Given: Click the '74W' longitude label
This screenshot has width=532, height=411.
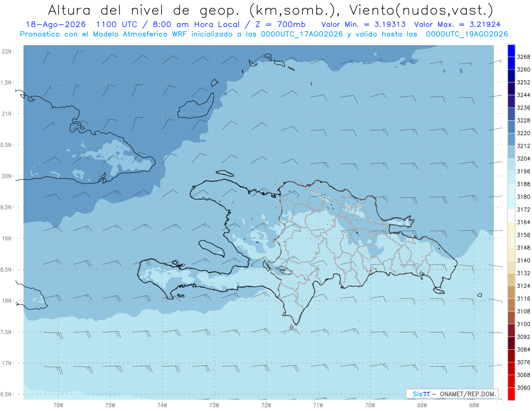Looking at the screenshot, I should pyautogui.click(x=162, y=405).
